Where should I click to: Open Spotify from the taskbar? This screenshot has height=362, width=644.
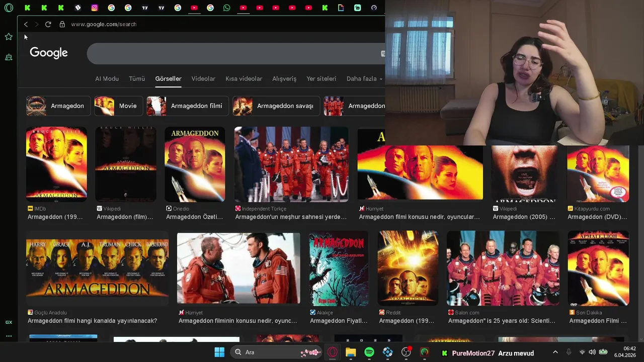tap(369, 352)
